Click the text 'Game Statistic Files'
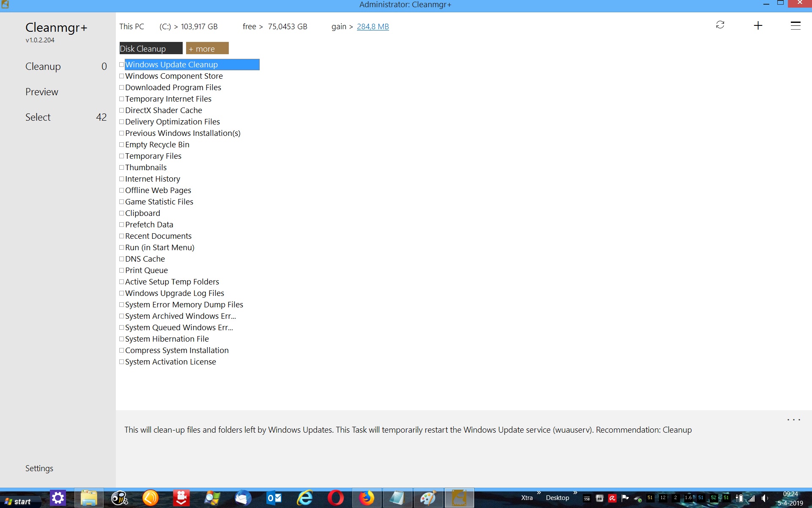Image resolution: width=812 pixels, height=508 pixels. tap(159, 202)
